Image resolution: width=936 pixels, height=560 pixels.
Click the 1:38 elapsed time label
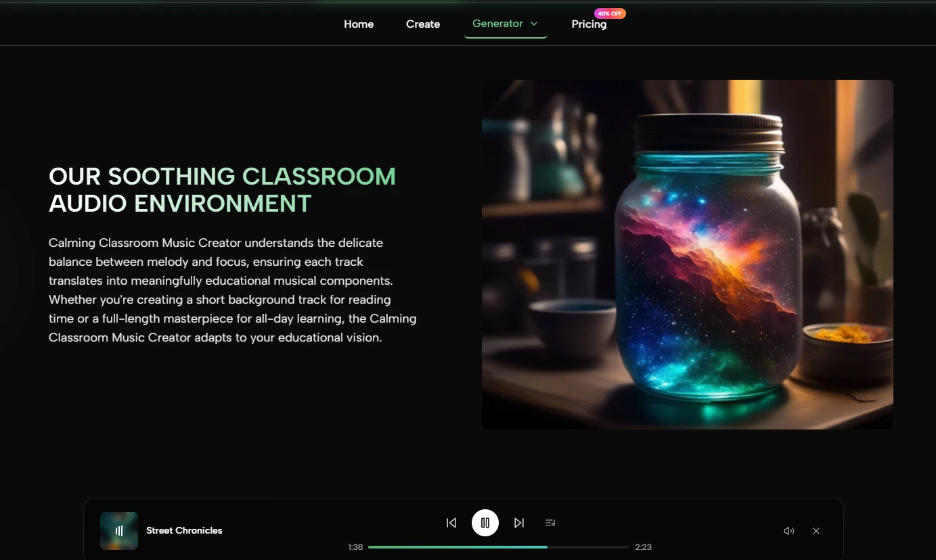click(x=355, y=546)
